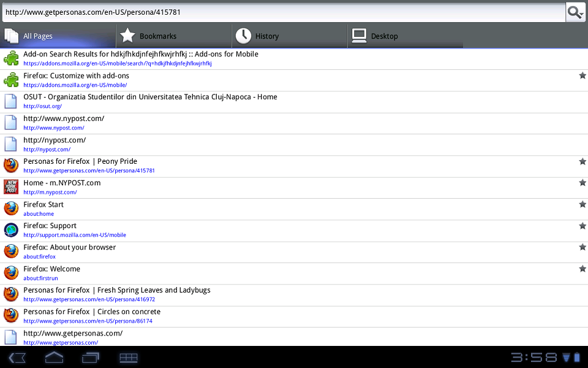Click Firefox icon beside Firefox Start
The width and height of the screenshot is (588, 368).
(11, 209)
